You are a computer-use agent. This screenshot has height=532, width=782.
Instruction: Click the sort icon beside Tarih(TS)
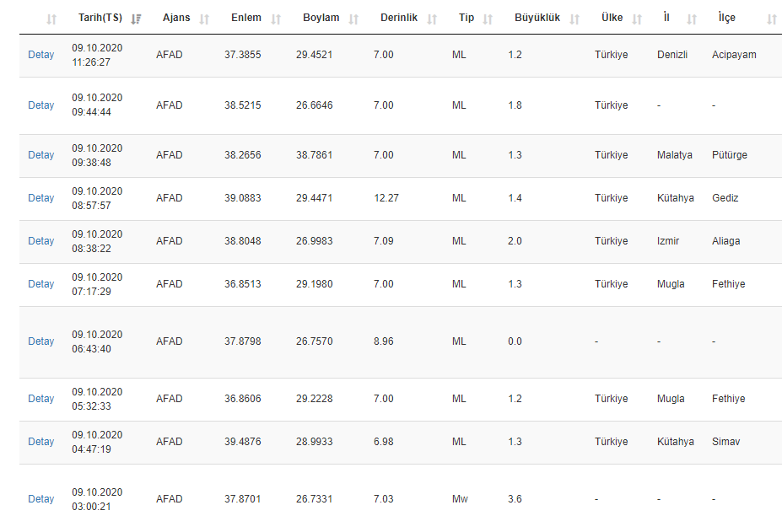137,19
